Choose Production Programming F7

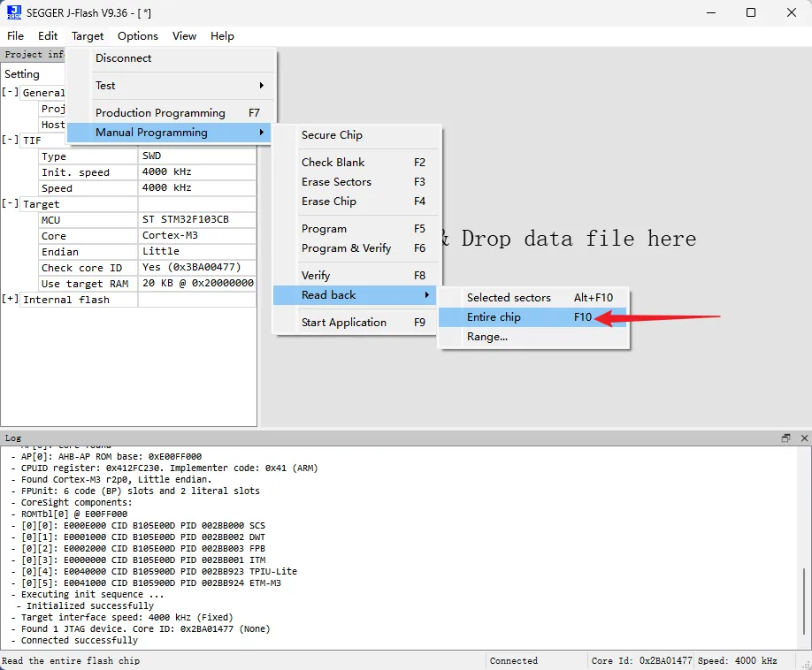pos(171,113)
